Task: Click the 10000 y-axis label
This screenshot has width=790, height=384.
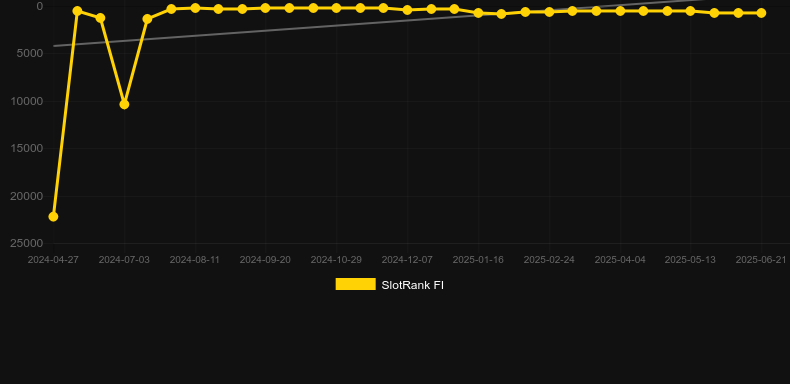Action: [27, 101]
